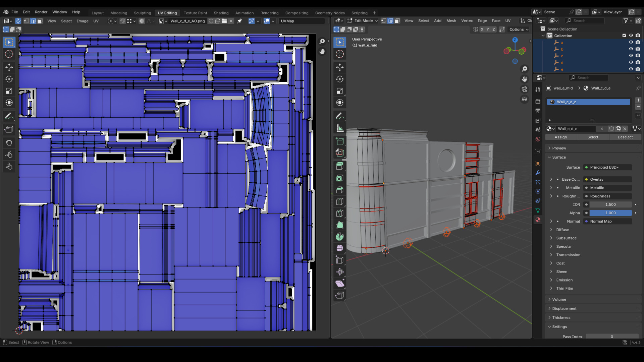Open the Render menu

[x=41, y=12]
